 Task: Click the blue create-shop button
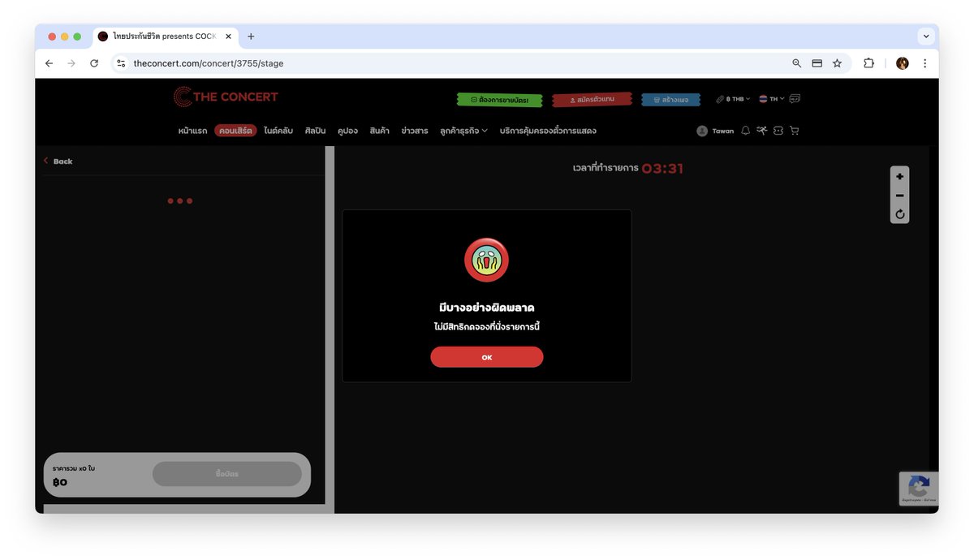tap(670, 100)
